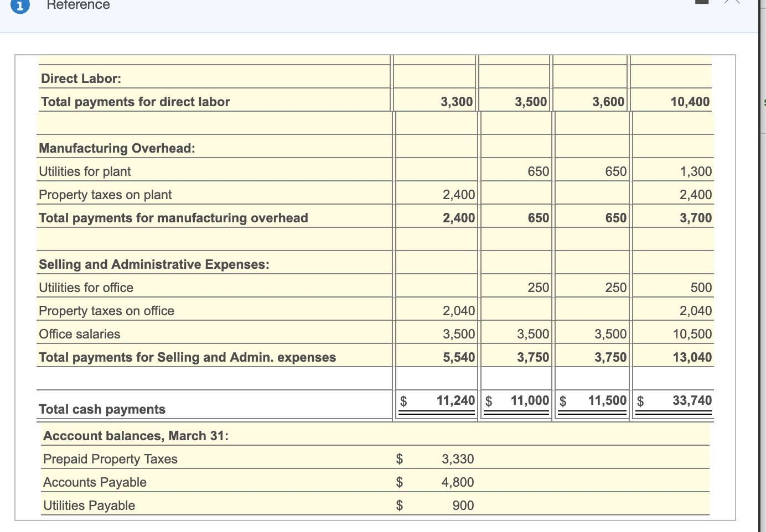766x532 pixels.
Task: Click utilities for plant total 1,300
Action: coord(696,171)
